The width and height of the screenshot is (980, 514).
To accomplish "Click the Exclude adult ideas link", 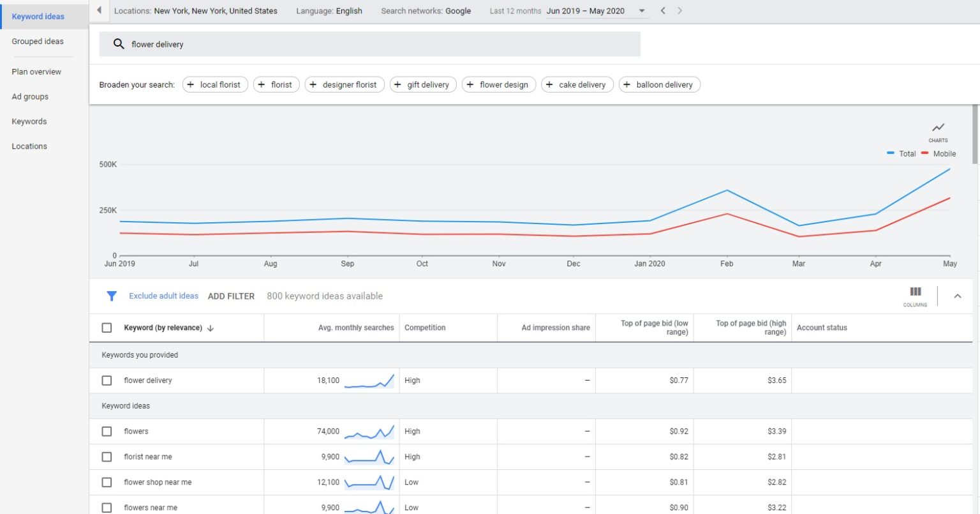I will [x=163, y=296].
